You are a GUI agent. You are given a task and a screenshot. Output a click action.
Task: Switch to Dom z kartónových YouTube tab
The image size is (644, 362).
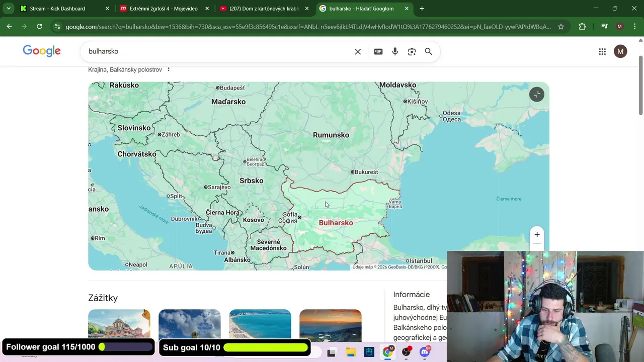pyautogui.click(x=264, y=9)
